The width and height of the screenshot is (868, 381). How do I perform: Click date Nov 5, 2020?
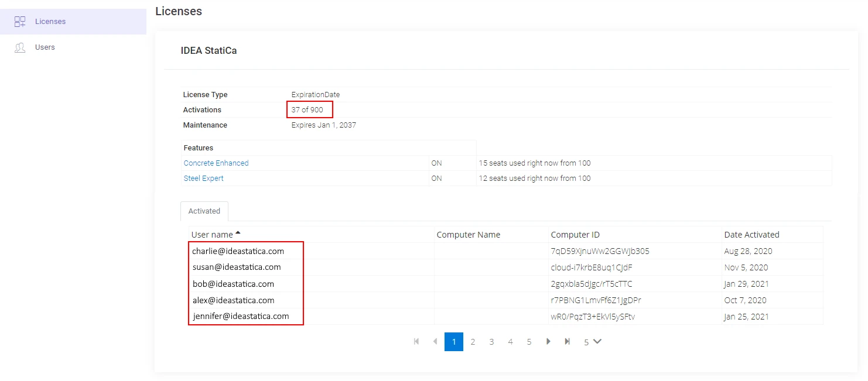point(746,267)
